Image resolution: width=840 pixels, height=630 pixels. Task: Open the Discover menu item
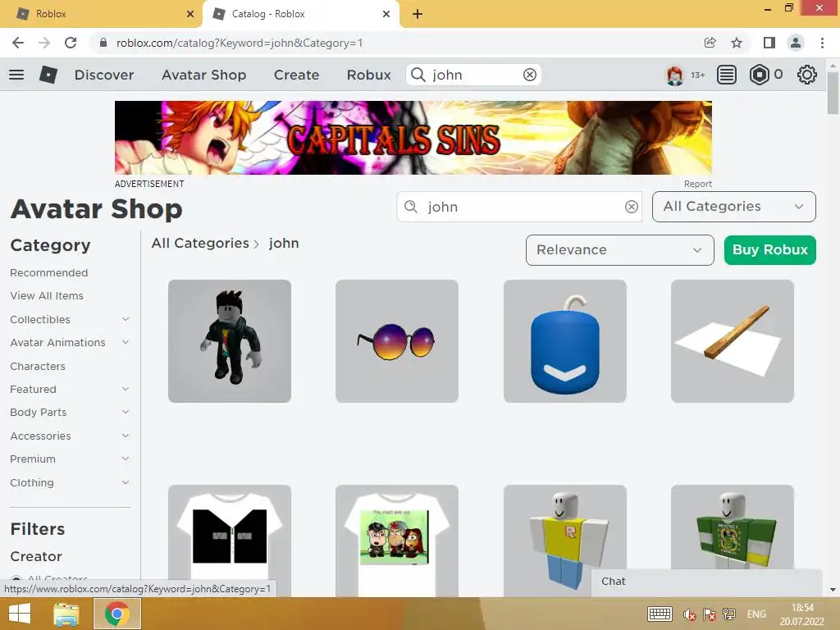click(x=104, y=75)
